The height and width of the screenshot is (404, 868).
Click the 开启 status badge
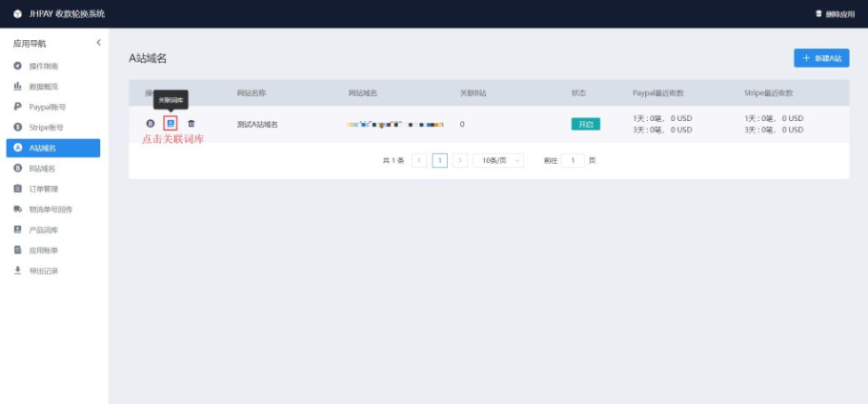click(x=586, y=124)
